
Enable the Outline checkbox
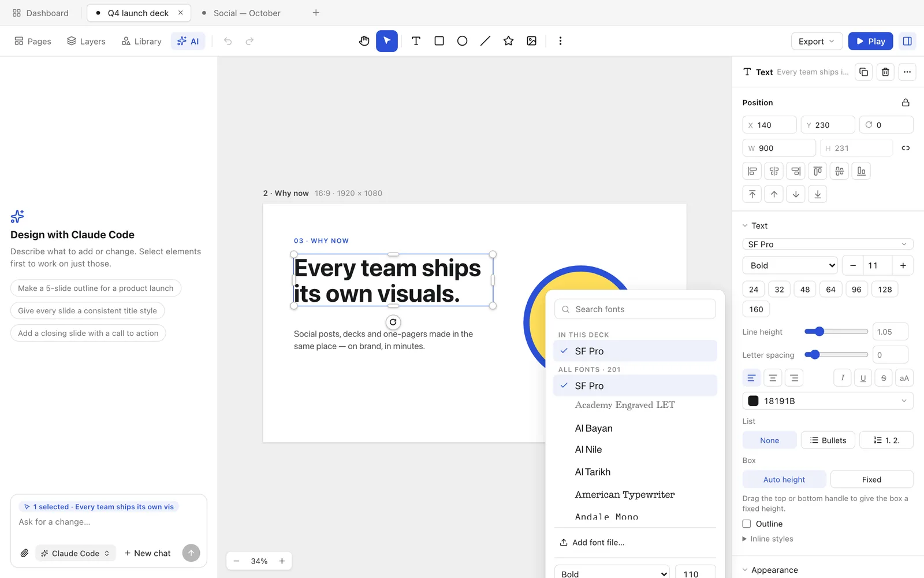(747, 524)
